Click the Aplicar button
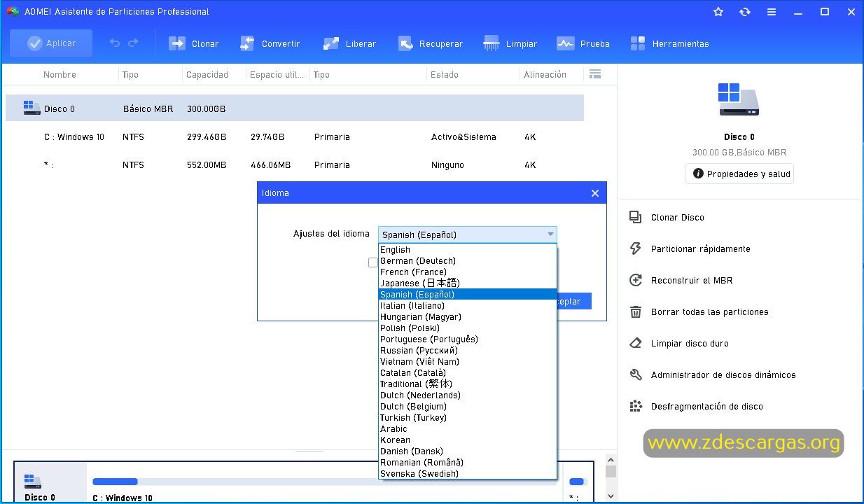This screenshot has height=504, width=864. pos(51,43)
